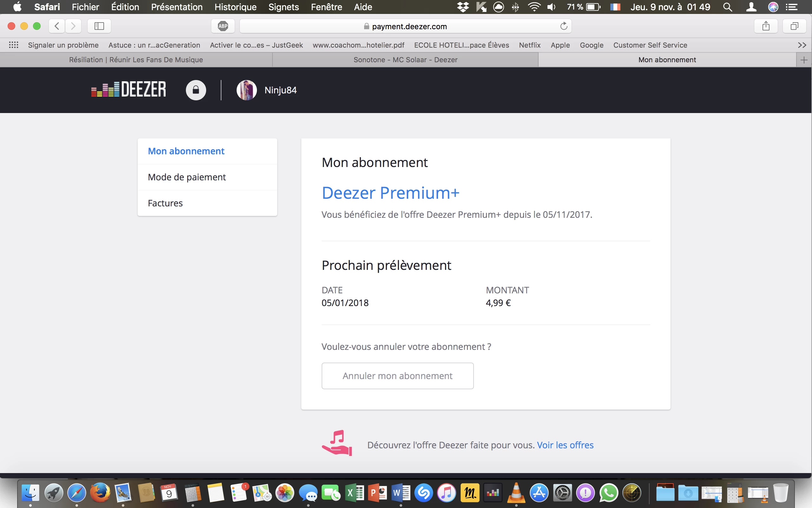Switch to Résiliation tab
Image resolution: width=812 pixels, height=508 pixels.
coord(136,60)
